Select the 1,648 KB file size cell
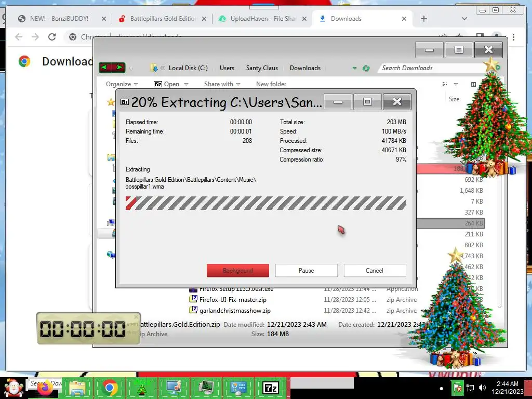The height and width of the screenshot is (399, 532). click(x=471, y=190)
